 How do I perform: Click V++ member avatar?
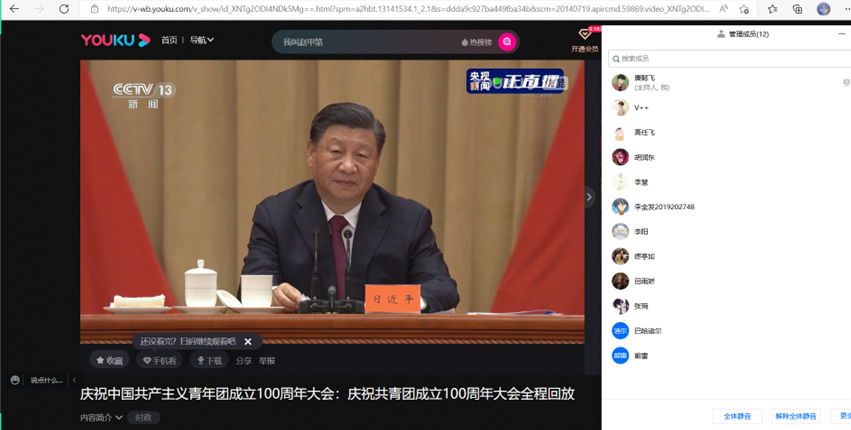click(620, 108)
